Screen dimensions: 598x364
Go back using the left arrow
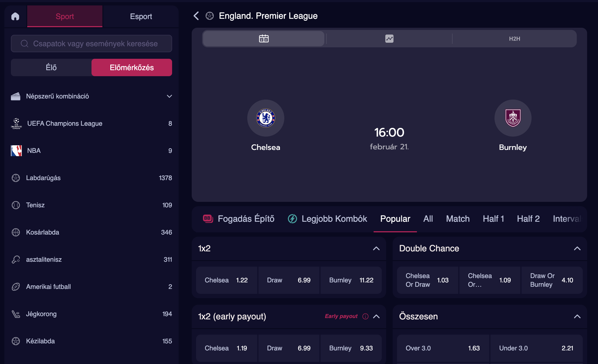click(x=196, y=16)
